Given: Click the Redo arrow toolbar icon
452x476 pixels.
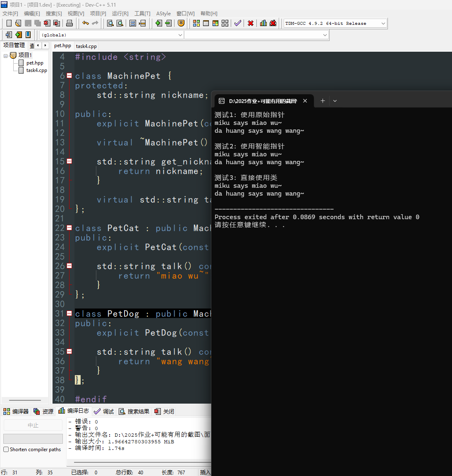Looking at the screenshot, I should [x=95, y=23].
